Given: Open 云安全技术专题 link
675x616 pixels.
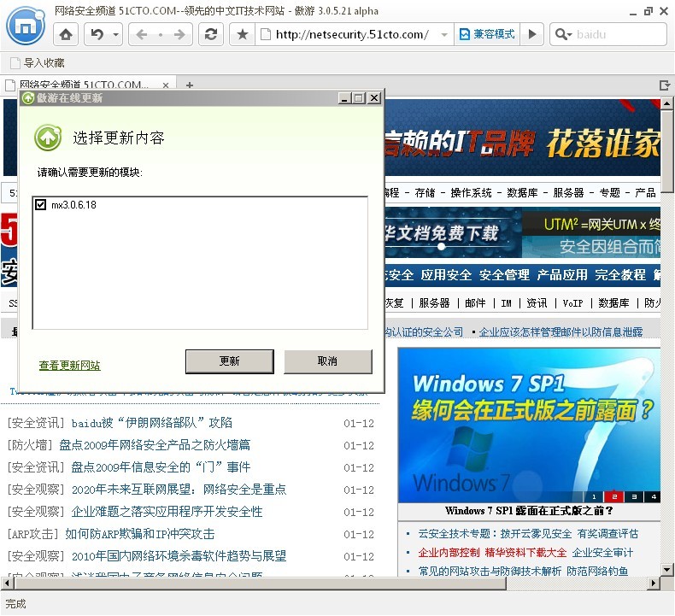Looking at the screenshot, I should point(495,534).
